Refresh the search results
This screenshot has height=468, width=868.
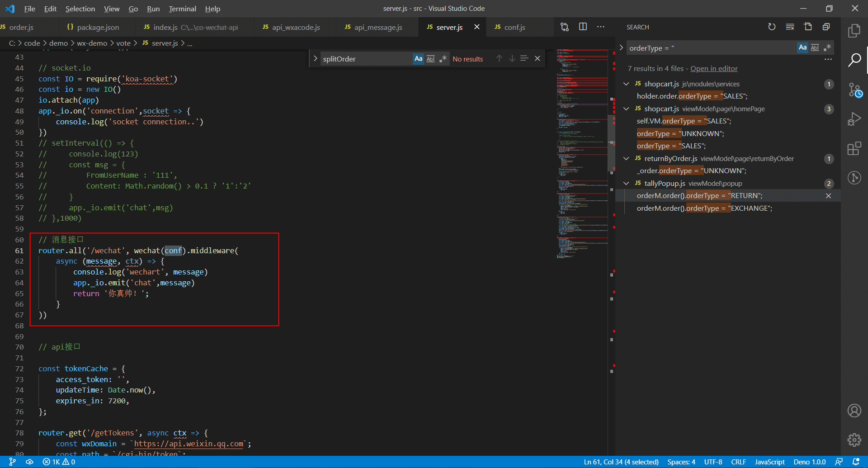[772, 27]
